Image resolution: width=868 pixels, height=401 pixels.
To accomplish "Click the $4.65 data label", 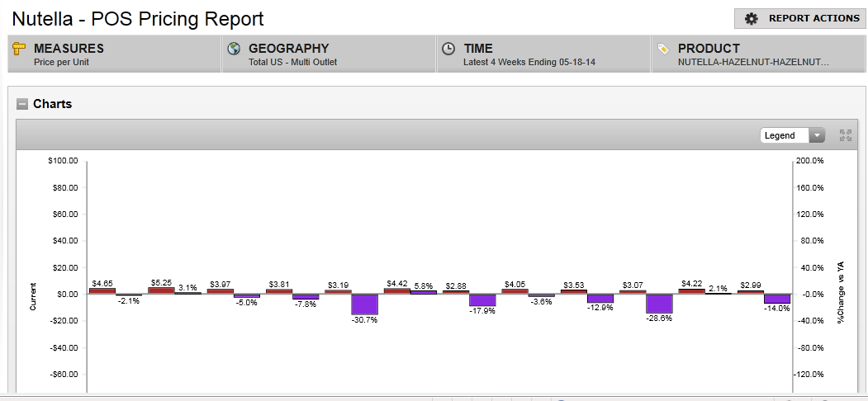I will pyautogui.click(x=102, y=283).
